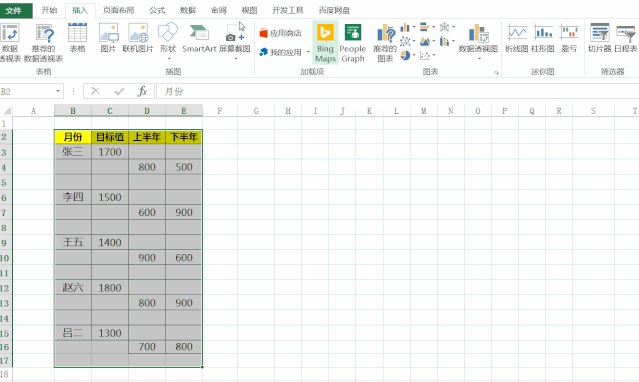Select the yellow header cell 上半年
This screenshot has height=382, width=639.
point(147,137)
